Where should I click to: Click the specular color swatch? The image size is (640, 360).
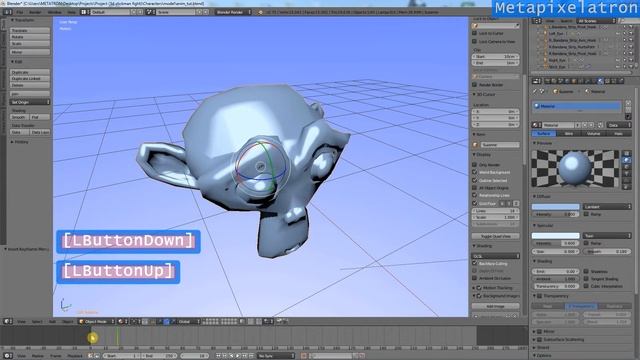pos(556,236)
